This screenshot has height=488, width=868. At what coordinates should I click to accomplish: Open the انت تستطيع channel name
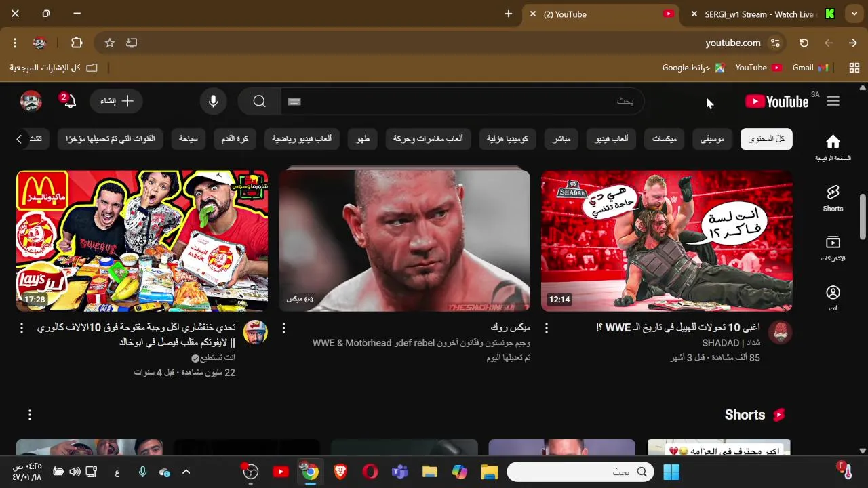[x=218, y=357]
